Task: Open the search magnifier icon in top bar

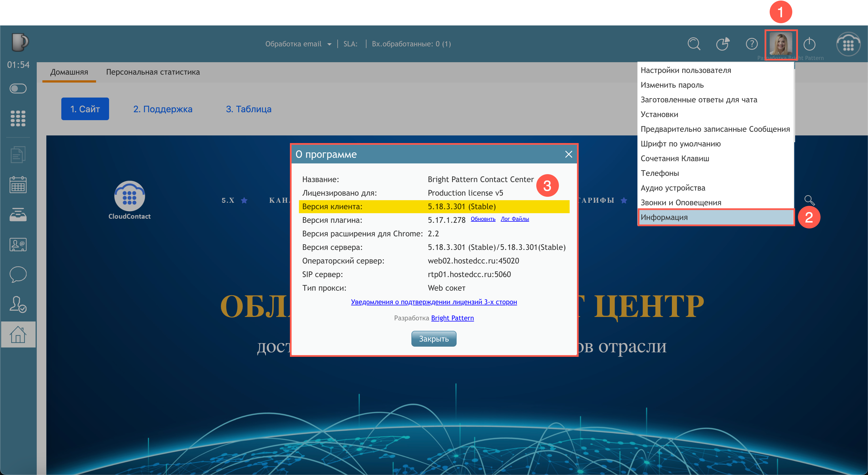Action: pos(694,44)
